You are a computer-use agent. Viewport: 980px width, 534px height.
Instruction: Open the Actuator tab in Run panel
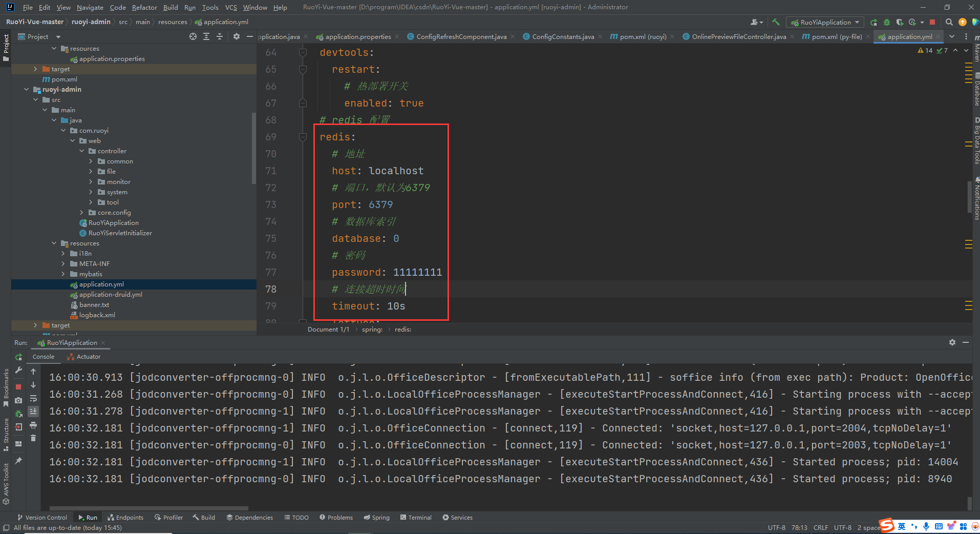(84, 357)
